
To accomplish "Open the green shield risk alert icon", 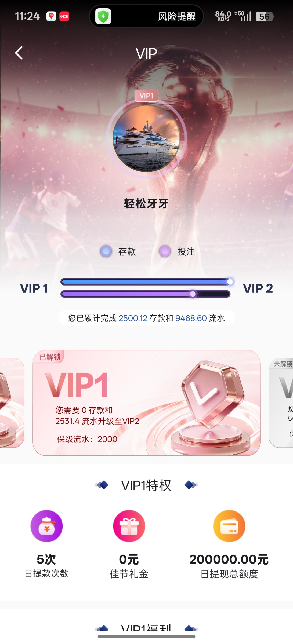I will (103, 16).
